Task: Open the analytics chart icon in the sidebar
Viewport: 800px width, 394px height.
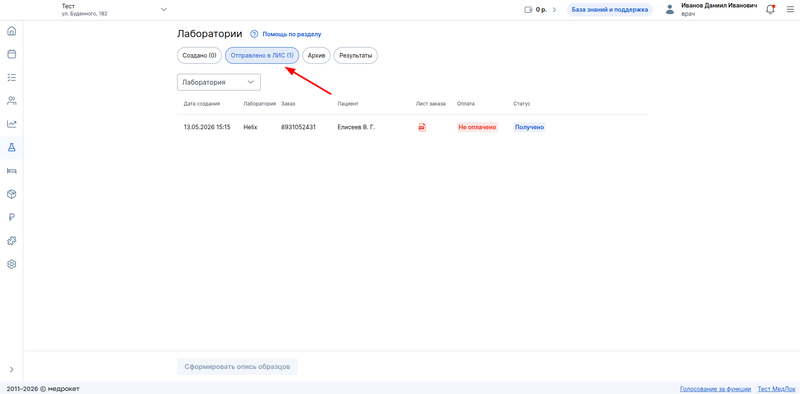Action: (x=11, y=124)
